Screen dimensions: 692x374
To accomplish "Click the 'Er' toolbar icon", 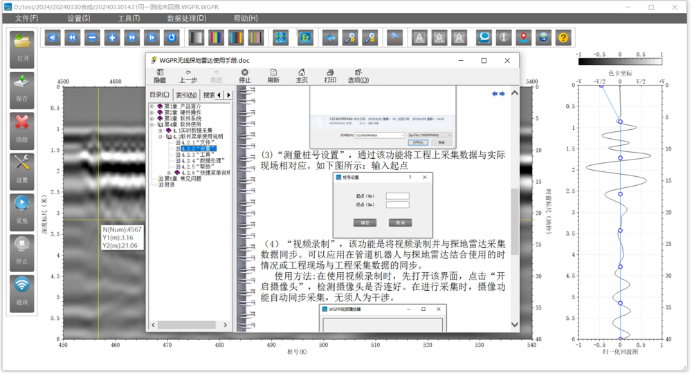I will (305, 38).
